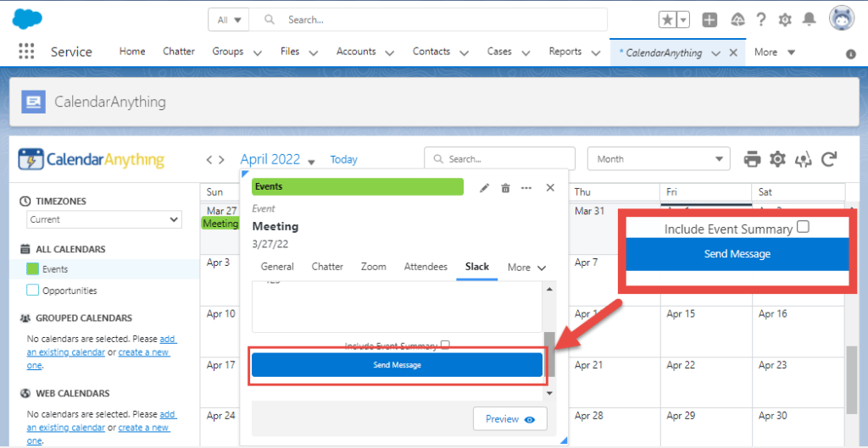Toggle the Events calendar green swatch

pyautogui.click(x=33, y=269)
